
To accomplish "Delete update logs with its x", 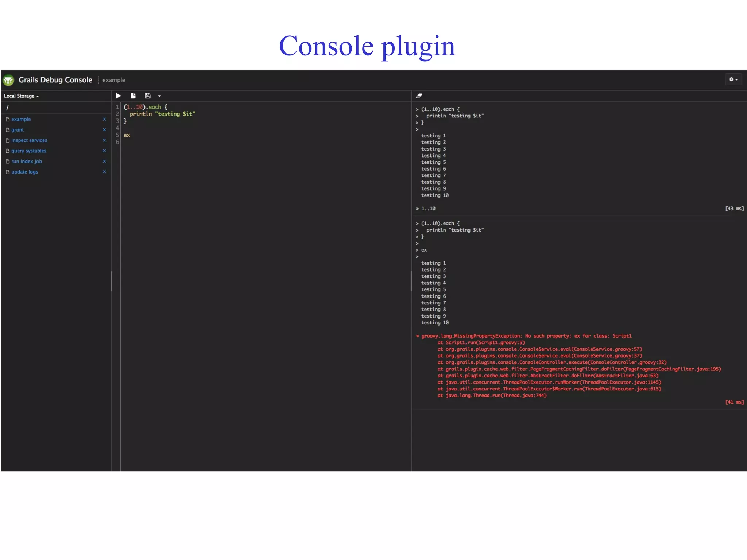I will point(104,172).
